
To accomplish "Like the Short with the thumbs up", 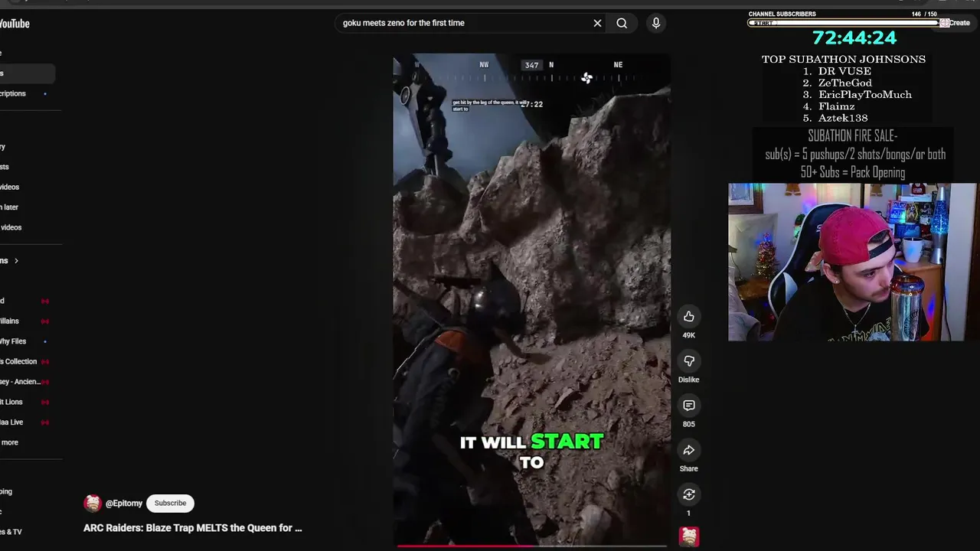I will 689,316.
